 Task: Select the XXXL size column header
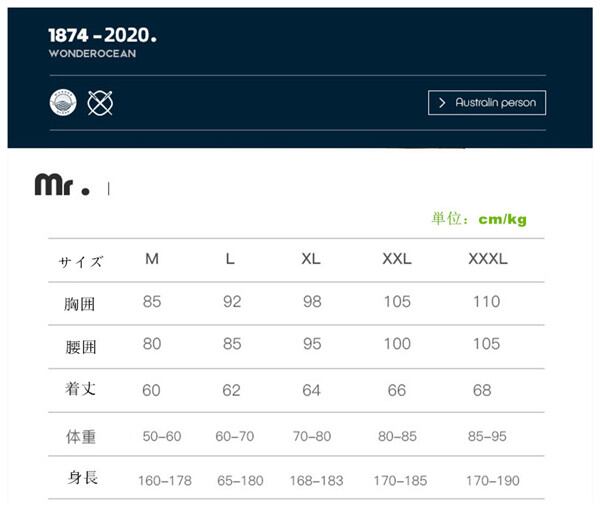pyautogui.click(x=488, y=259)
